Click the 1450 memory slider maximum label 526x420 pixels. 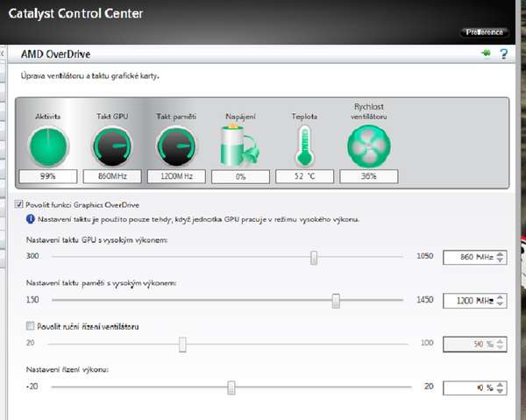coord(425,299)
